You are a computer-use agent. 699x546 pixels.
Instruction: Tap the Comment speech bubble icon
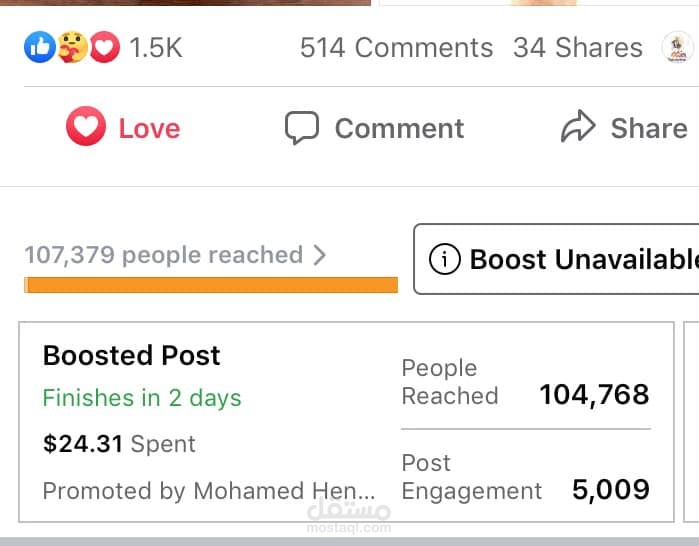pos(301,128)
